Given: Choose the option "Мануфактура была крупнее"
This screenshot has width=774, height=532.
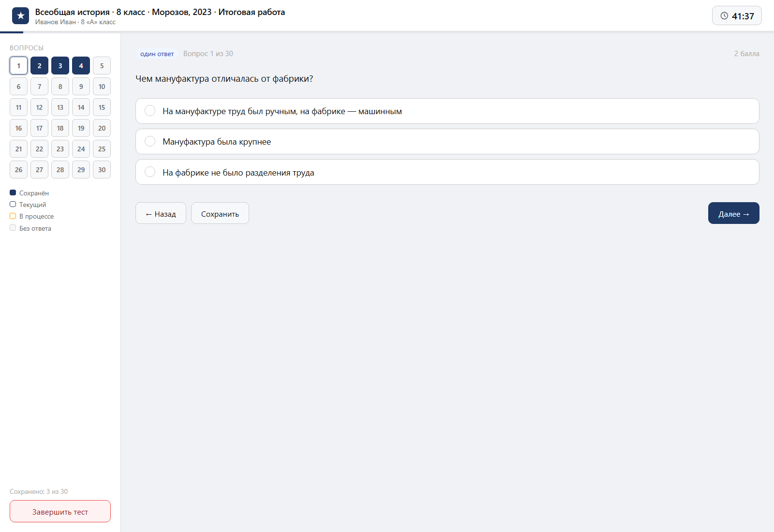Looking at the screenshot, I should (x=447, y=142).
